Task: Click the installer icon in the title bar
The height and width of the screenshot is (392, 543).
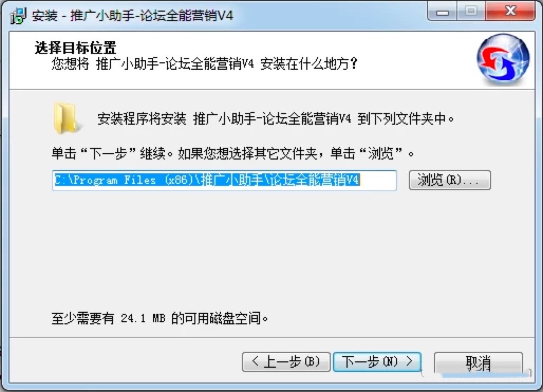Action: tap(18, 15)
